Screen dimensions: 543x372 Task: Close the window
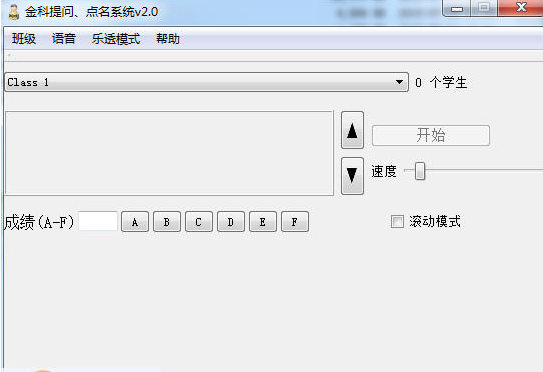(x=520, y=8)
